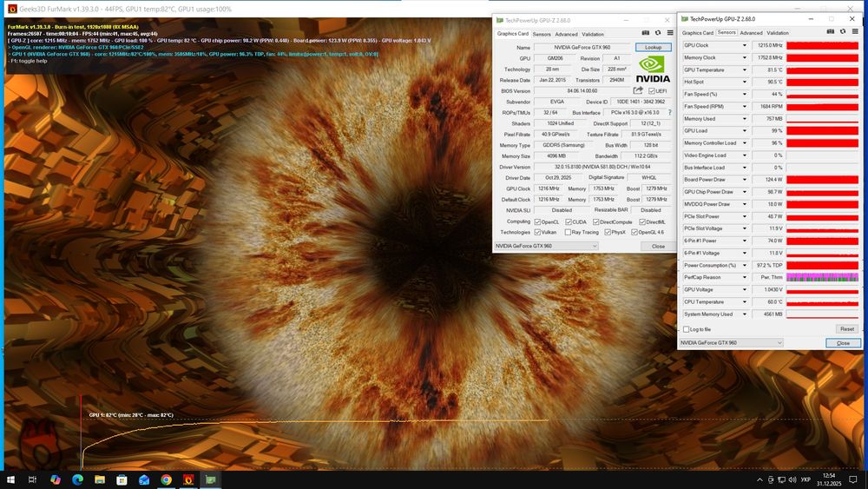Screen dimensions: 868x489
Task: Toggle the PhysX checkbox
Action: pos(608,232)
